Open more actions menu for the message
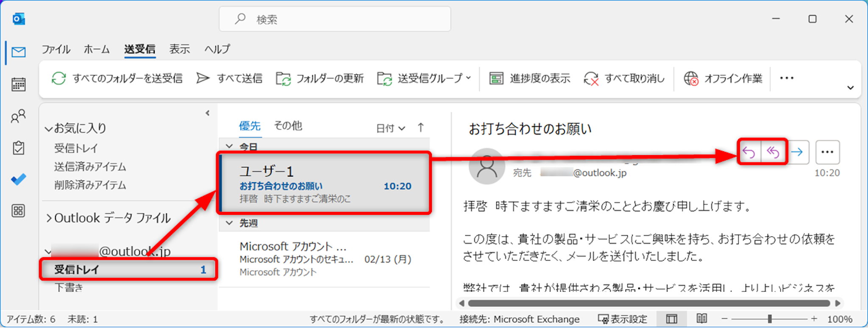The width and height of the screenshot is (868, 328). click(x=827, y=152)
